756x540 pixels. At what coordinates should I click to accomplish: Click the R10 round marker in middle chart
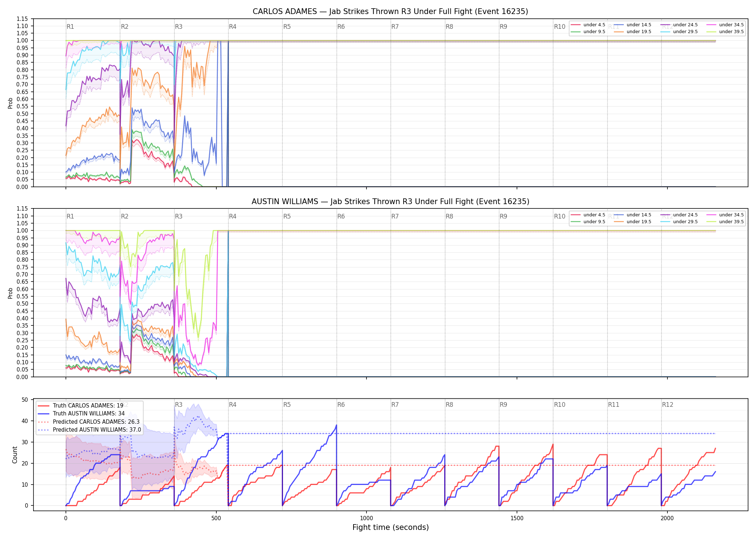[x=559, y=216]
